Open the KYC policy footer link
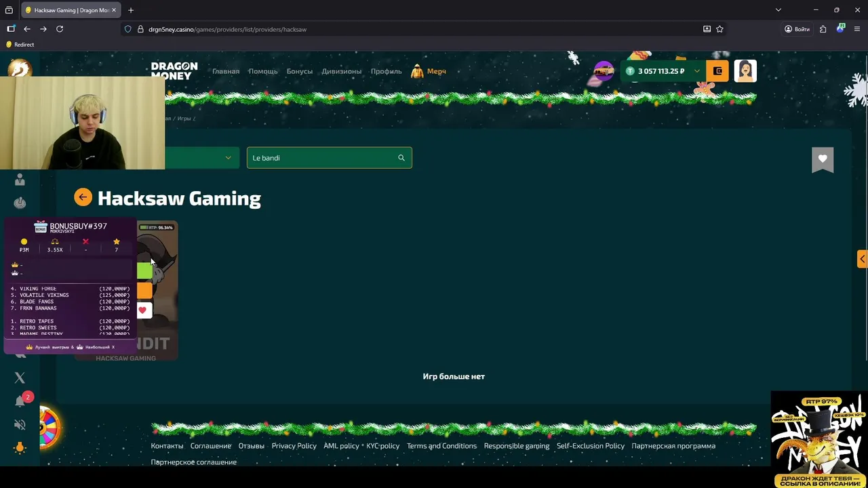 click(x=383, y=446)
